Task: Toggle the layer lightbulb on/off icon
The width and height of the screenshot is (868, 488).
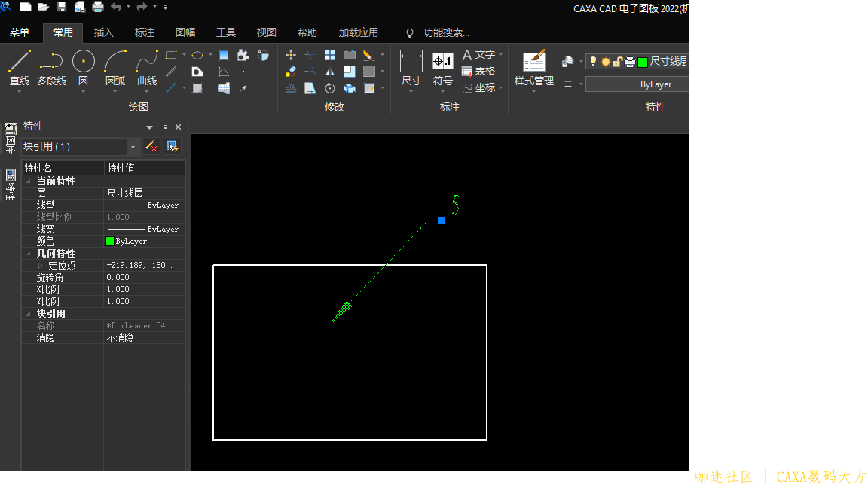Action: pos(593,62)
